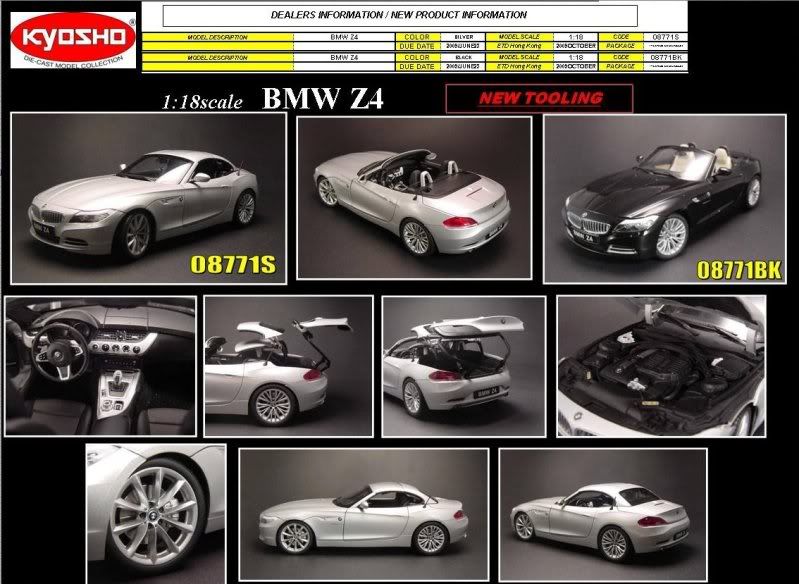Click the 'BMW Z4' cell in silver row
The image size is (799, 584).
(x=344, y=37)
